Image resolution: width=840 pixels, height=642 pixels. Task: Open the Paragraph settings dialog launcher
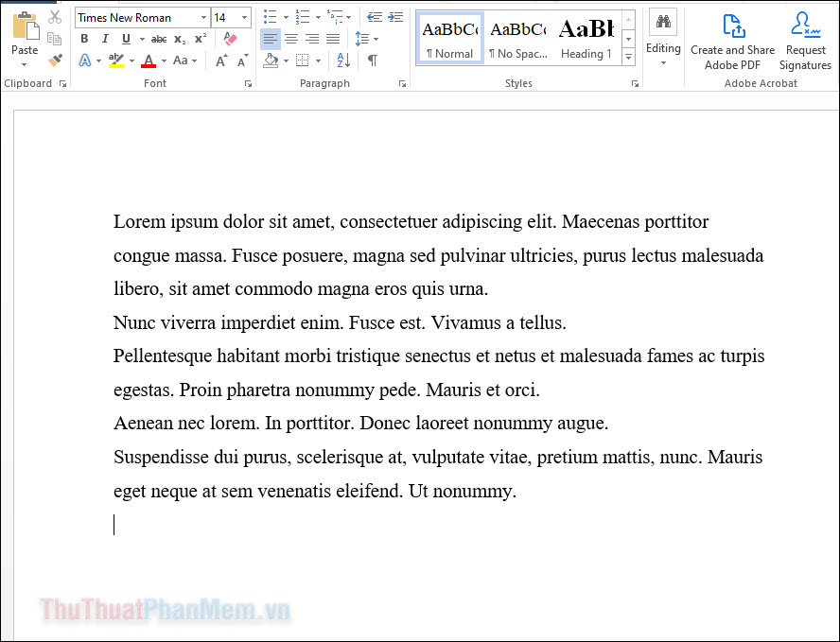pos(402,83)
